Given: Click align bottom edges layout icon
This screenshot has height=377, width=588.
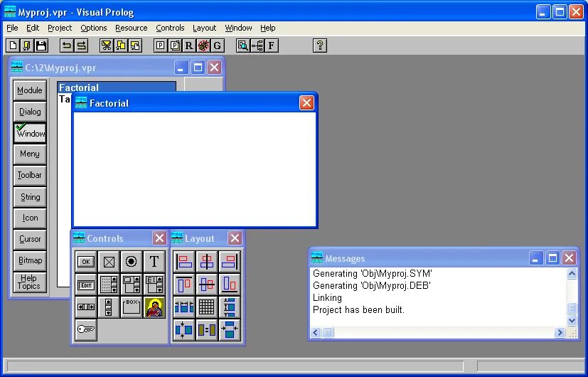Looking at the screenshot, I should [230, 285].
